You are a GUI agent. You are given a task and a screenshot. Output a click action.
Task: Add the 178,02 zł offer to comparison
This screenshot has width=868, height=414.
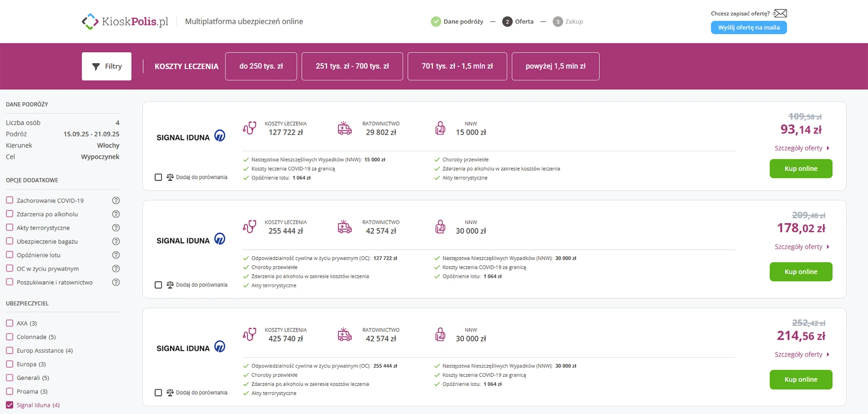coord(158,285)
